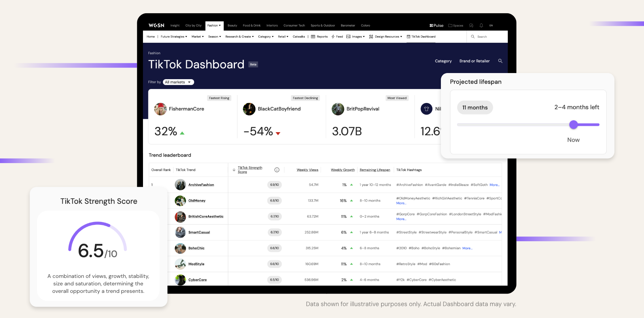Image resolution: width=644 pixels, height=318 pixels.
Task: Open the SmartCasual trend link
Action: coord(199,232)
